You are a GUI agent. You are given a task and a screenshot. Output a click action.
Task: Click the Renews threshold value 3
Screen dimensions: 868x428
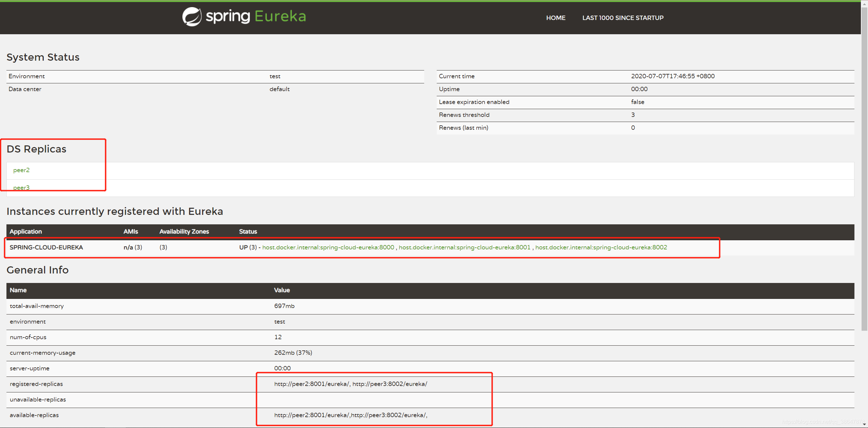(633, 115)
